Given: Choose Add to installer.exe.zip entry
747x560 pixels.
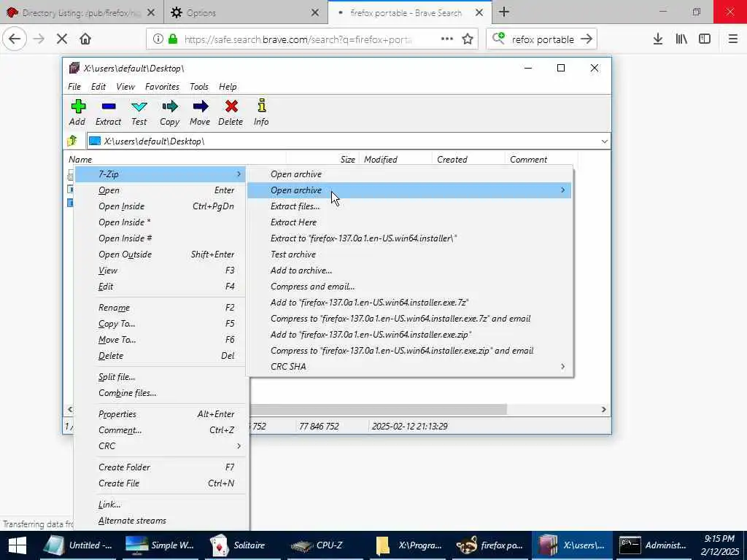Looking at the screenshot, I should tap(410, 335).
